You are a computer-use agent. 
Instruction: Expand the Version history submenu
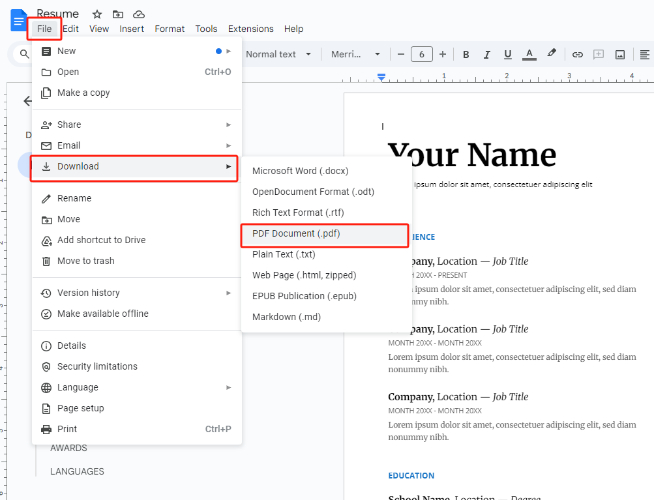pyautogui.click(x=137, y=293)
